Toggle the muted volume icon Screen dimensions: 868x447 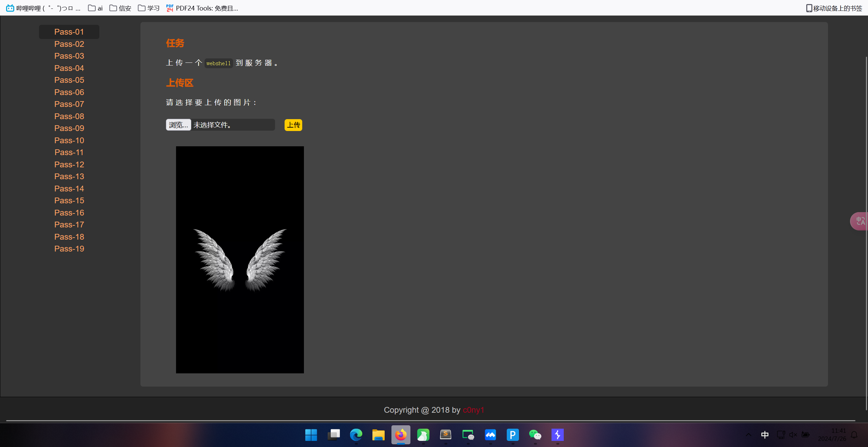pyautogui.click(x=793, y=435)
